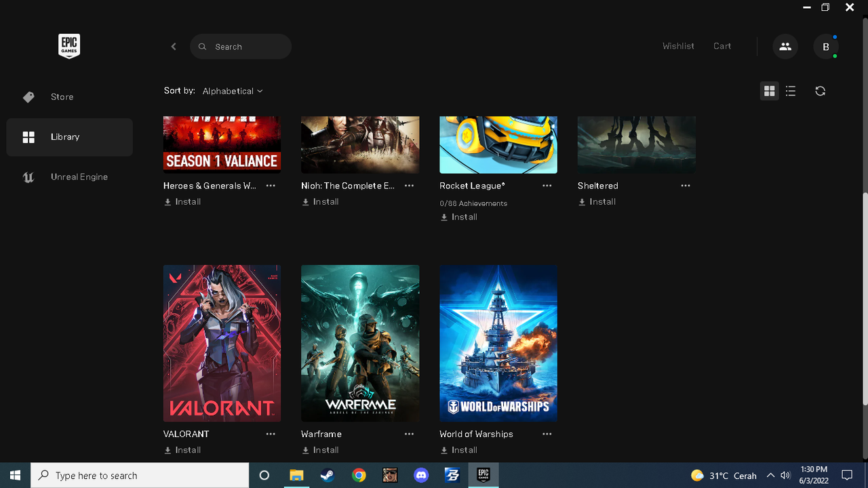Open VALORANT options menu
Viewport: 868px width, 488px height.
pyautogui.click(x=271, y=434)
